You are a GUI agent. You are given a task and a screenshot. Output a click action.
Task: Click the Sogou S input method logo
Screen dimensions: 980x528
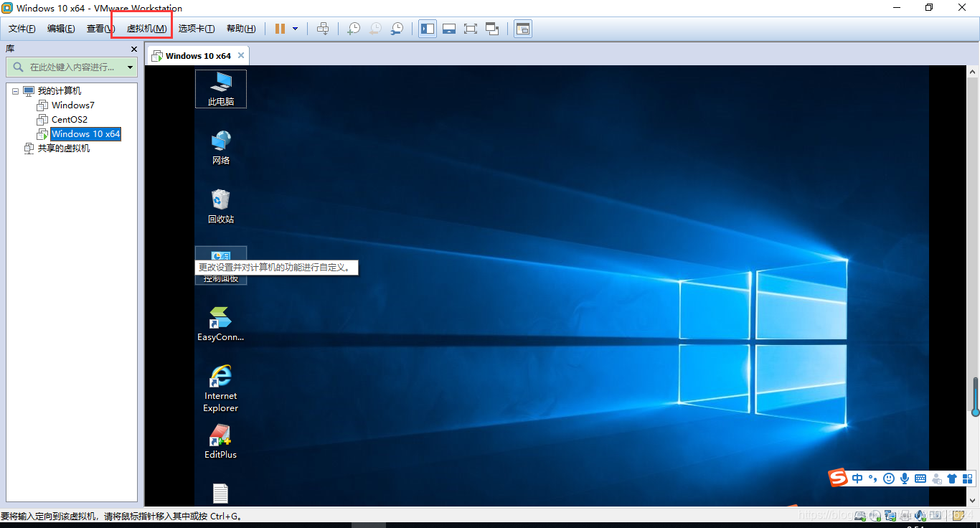(x=839, y=478)
